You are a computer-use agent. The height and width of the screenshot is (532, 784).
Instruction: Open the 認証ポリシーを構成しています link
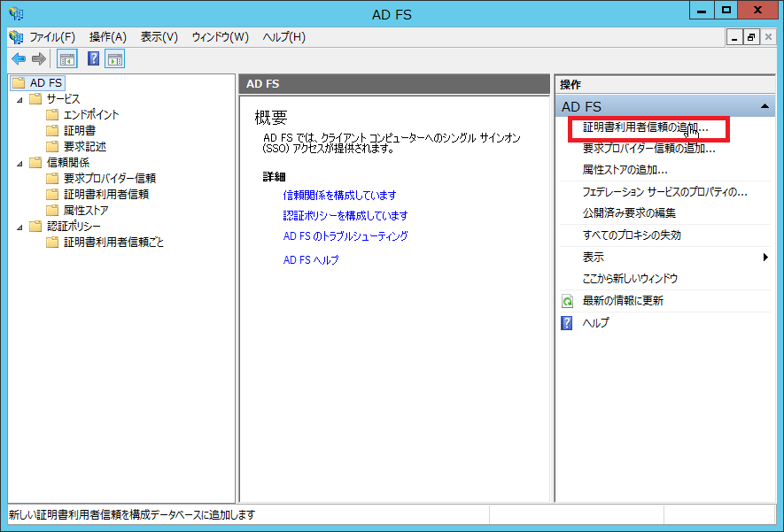pyautogui.click(x=345, y=215)
